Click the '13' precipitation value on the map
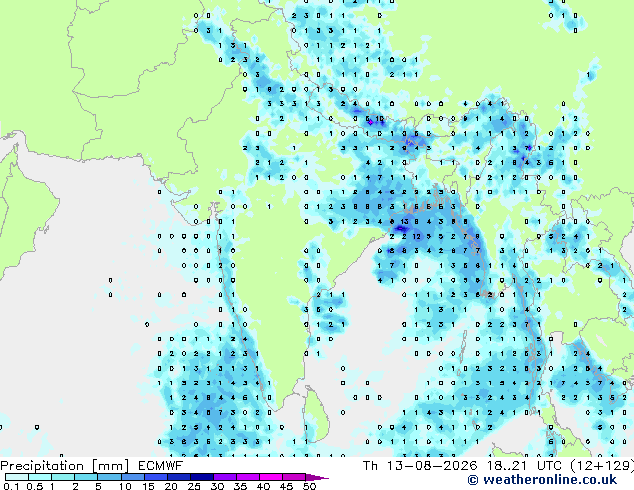Viewport: 634px width, 490px height. [404, 222]
